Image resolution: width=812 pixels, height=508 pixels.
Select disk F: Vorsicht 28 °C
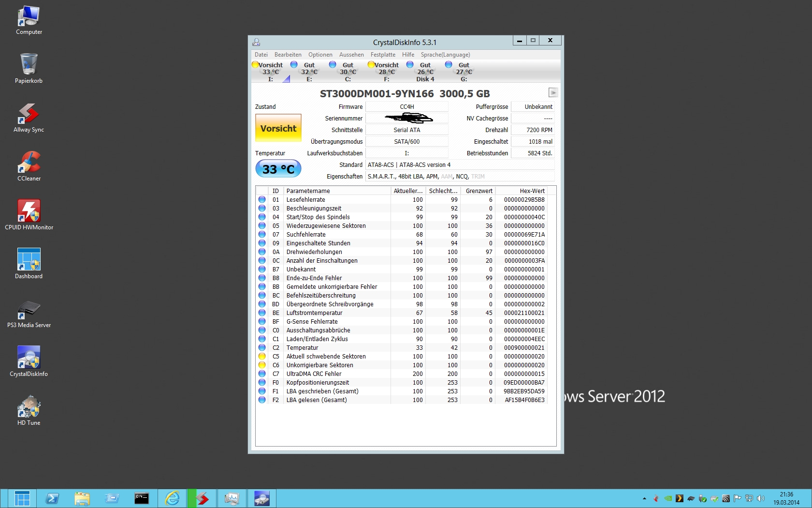[x=386, y=72]
